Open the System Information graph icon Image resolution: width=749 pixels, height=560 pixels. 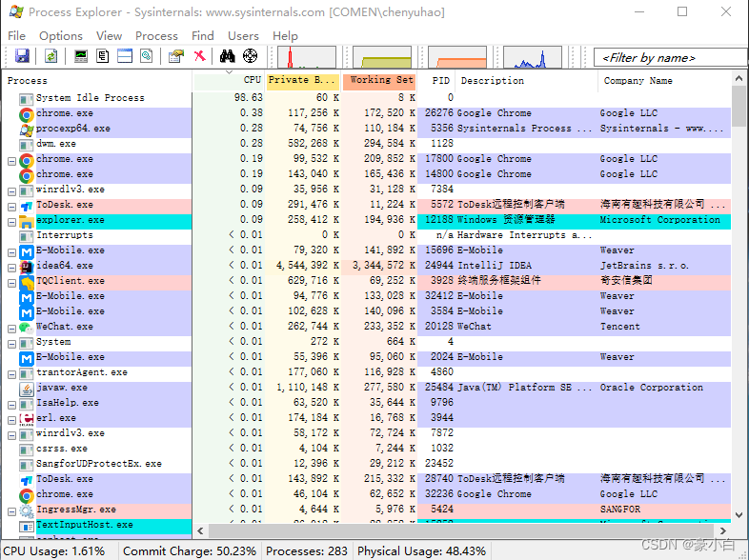click(x=81, y=56)
